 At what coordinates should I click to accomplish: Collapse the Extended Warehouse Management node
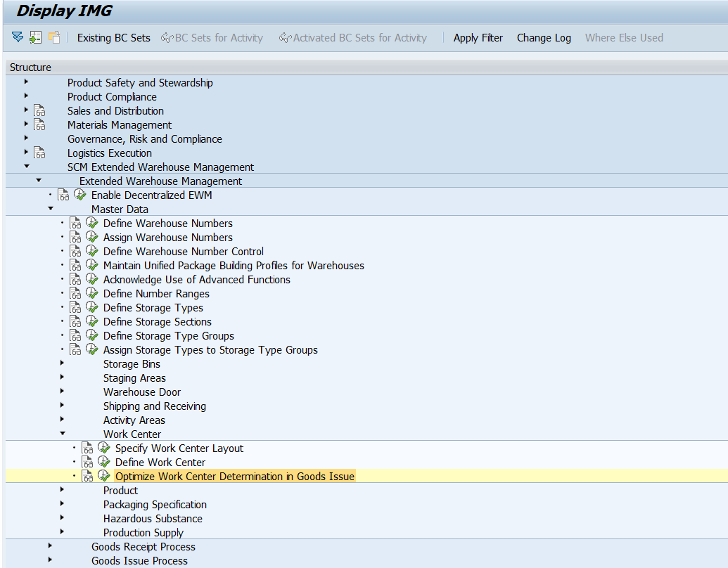pos(39,180)
